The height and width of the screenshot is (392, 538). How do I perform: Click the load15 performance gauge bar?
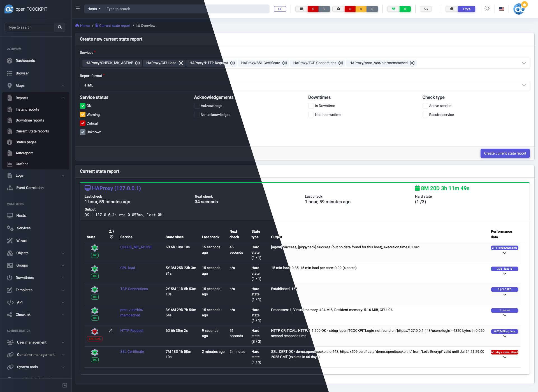coord(504,269)
